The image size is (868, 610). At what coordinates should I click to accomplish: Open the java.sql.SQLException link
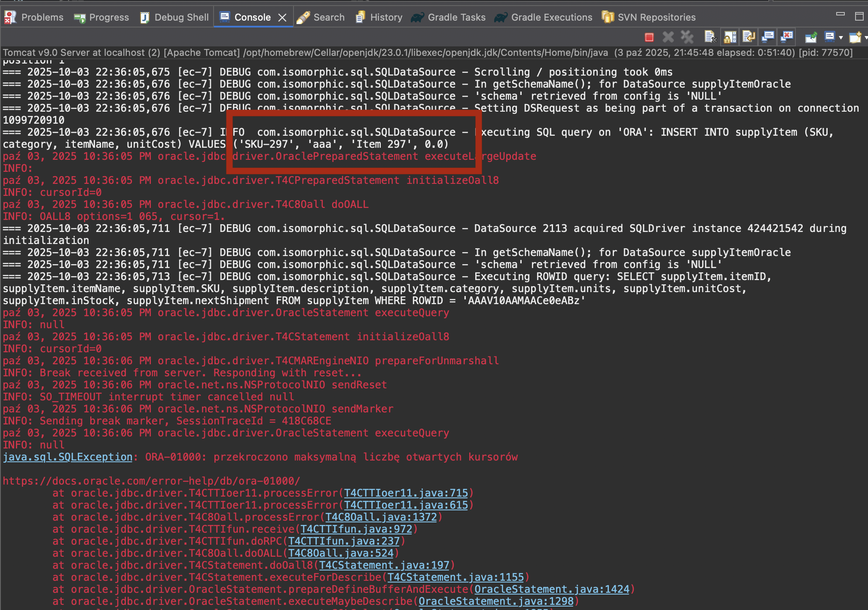(68, 457)
